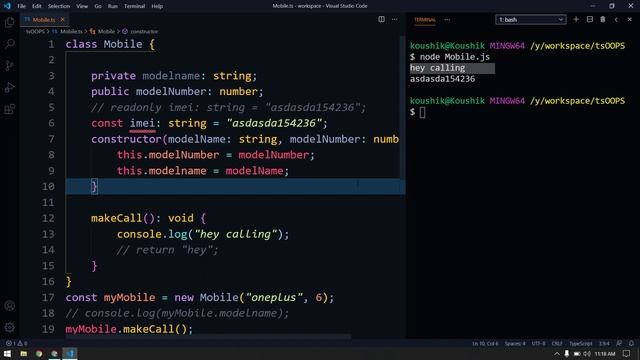
Task: Click the closing brace on highlighted line 10
Action: coord(94,187)
